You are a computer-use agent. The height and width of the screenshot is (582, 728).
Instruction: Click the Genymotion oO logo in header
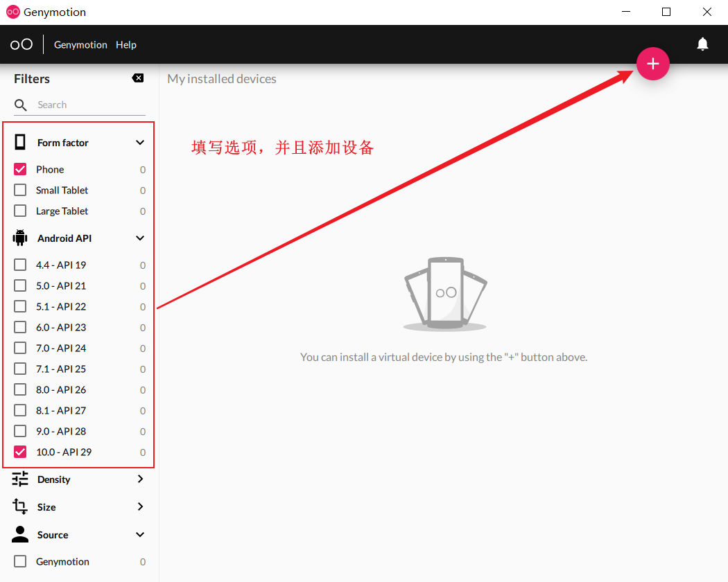click(21, 44)
